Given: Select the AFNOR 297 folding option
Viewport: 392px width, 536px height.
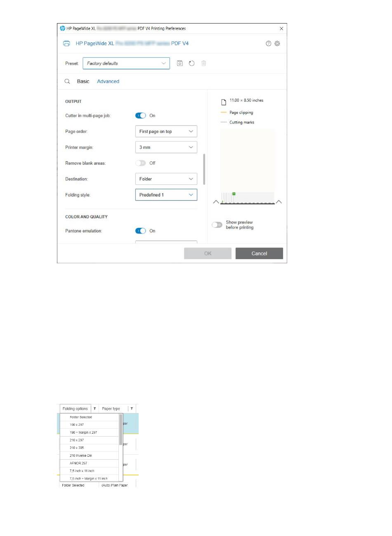Looking at the screenshot, I should 90,463.
